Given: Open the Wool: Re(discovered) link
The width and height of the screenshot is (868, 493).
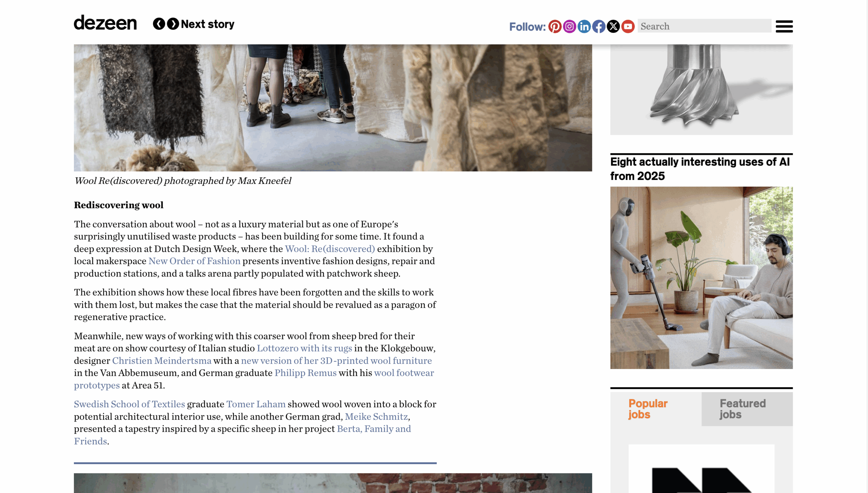Looking at the screenshot, I should [x=330, y=249].
